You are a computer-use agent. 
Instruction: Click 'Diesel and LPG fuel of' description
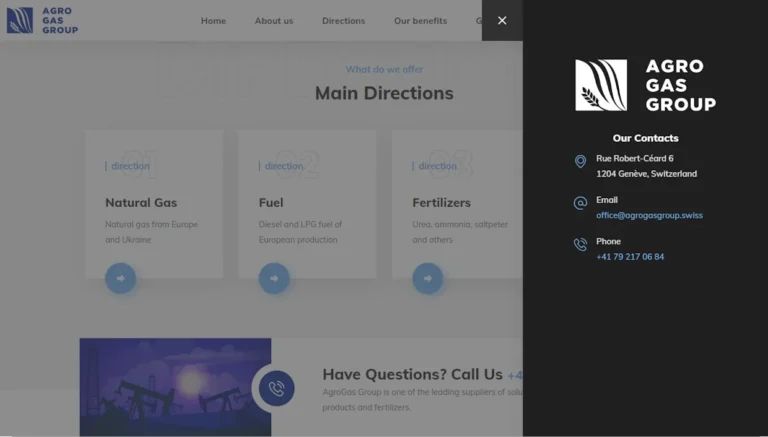300,224
